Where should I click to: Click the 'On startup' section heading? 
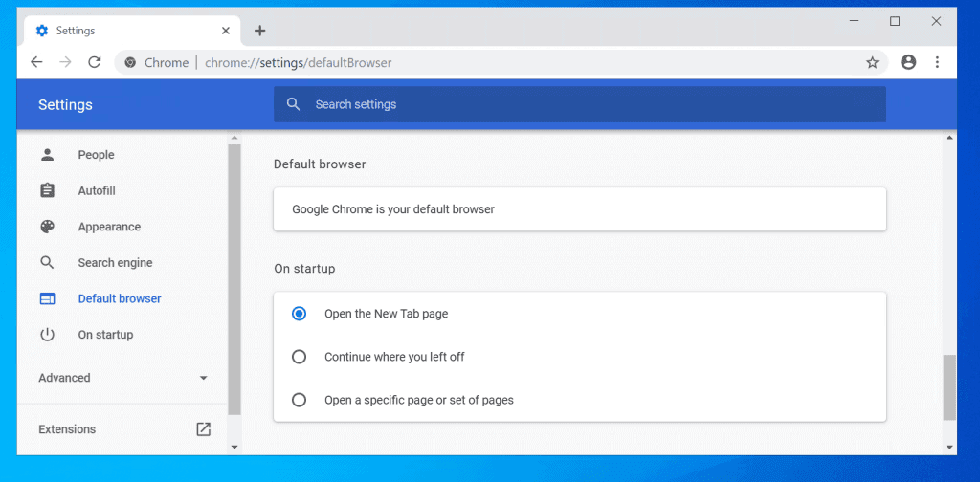[304, 269]
